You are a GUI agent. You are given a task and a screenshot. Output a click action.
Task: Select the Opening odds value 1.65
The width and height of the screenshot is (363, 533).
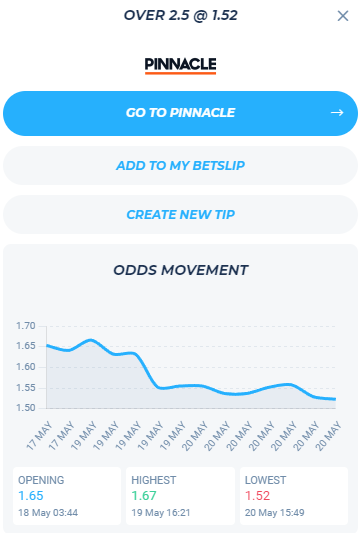click(31, 496)
